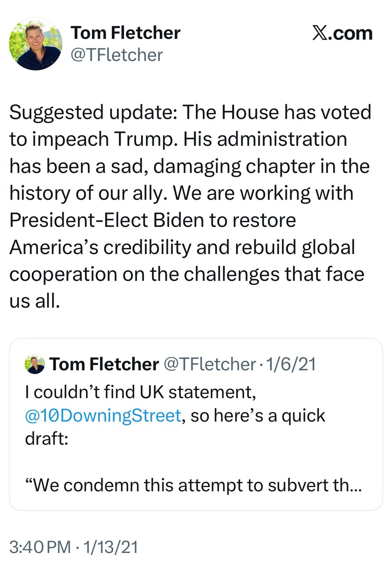Follow the @10DowningStreet mention link
The width and height of the screenshot is (392, 561).
103,415
